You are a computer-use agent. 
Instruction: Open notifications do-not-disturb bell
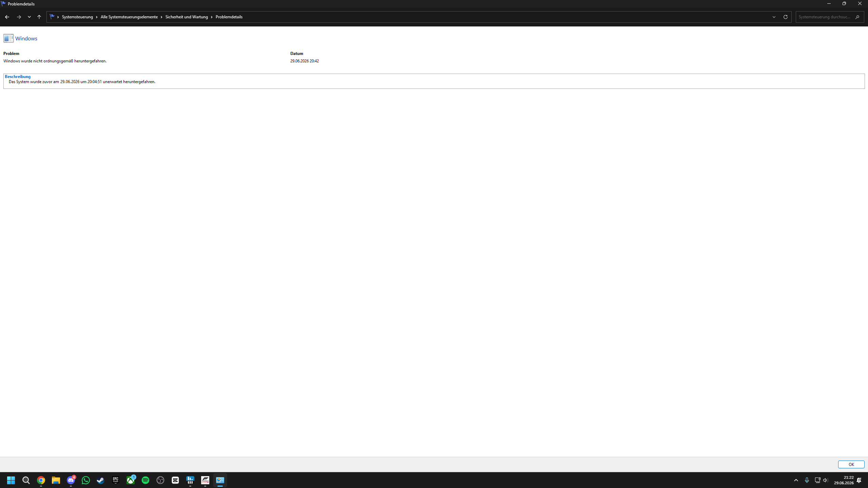[859, 480]
